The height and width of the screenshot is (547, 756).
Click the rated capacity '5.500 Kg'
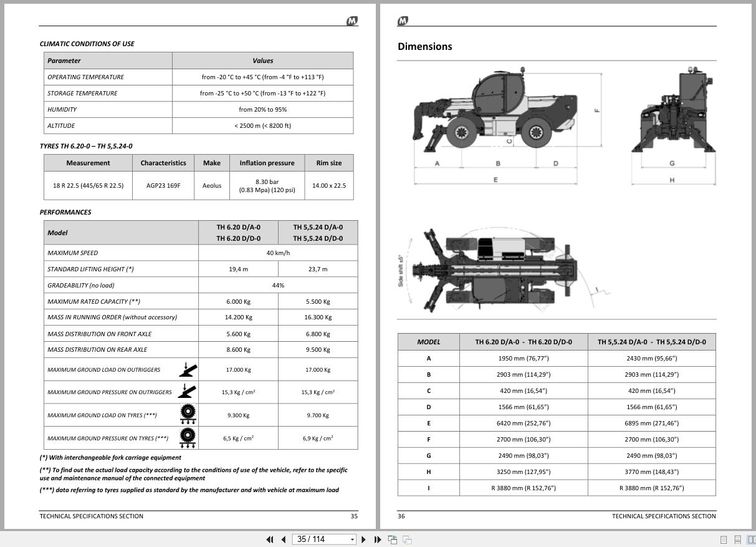tap(318, 301)
